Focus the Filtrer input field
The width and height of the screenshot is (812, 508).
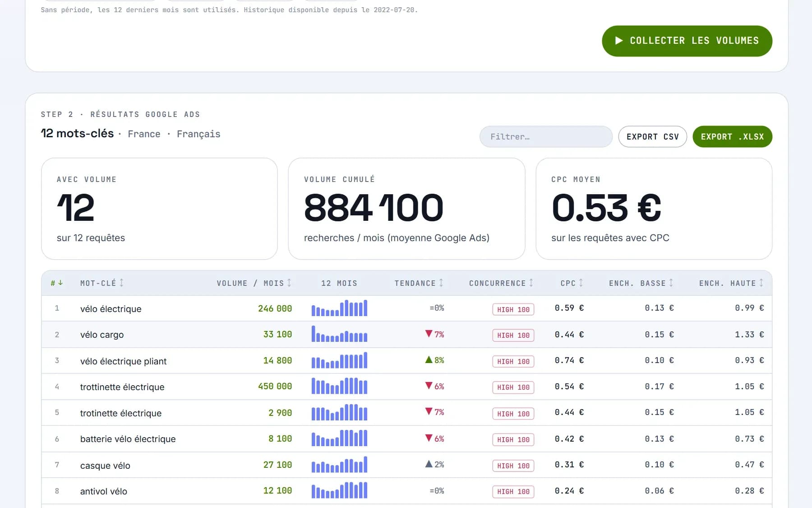(x=546, y=137)
